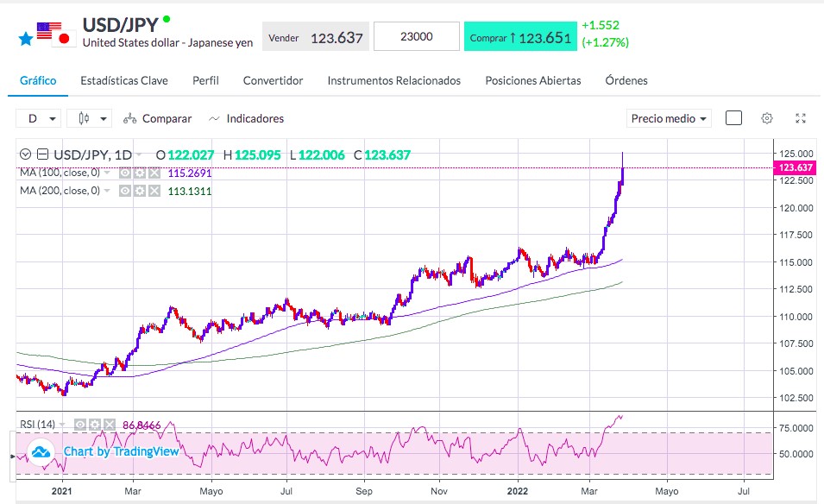The image size is (824, 504).
Task: Click the MA 100 value 115.2691
Action: [190, 173]
